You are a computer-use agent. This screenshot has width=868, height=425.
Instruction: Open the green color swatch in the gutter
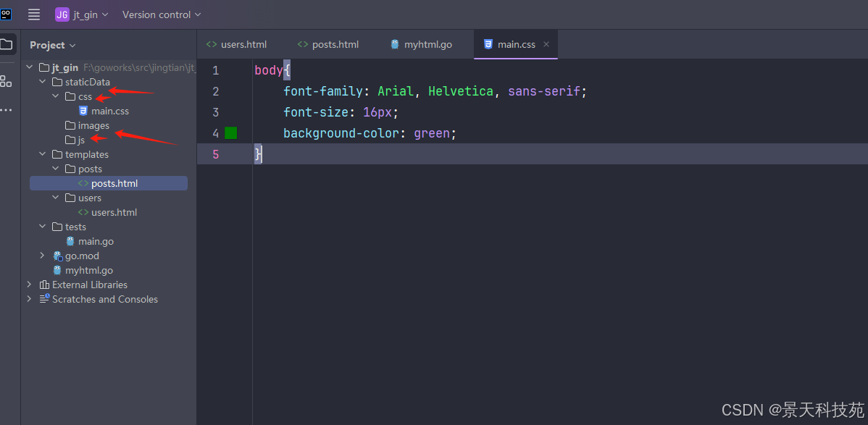click(x=231, y=133)
